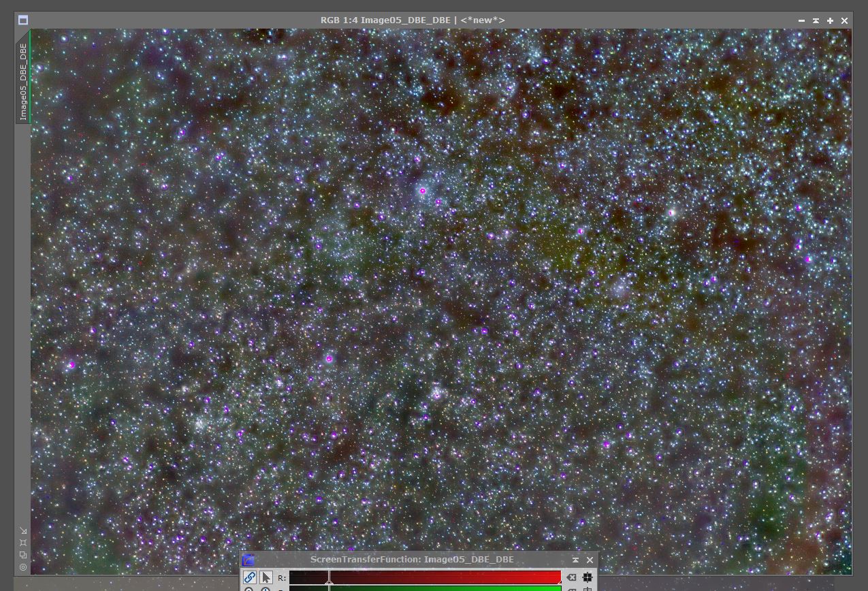Toggle the linked RGB channels chain icon
Image resolution: width=868 pixels, height=591 pixels.
click(x=249, y=577)
